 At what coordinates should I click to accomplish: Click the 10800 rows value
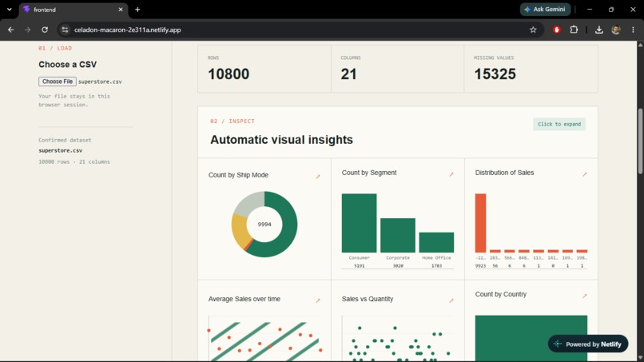tap(229, 74)
